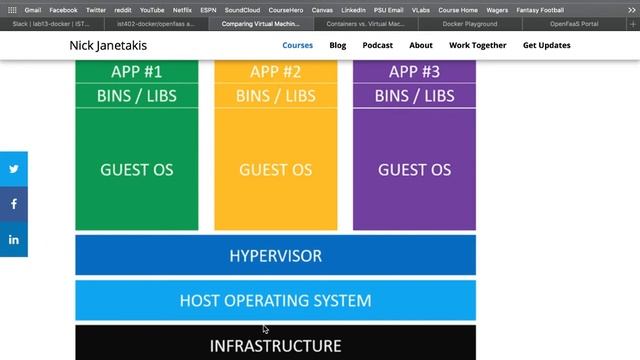Click the yellow APP #2 block
The width and height of the screenshot is (640, 360).
click(276, 72)
